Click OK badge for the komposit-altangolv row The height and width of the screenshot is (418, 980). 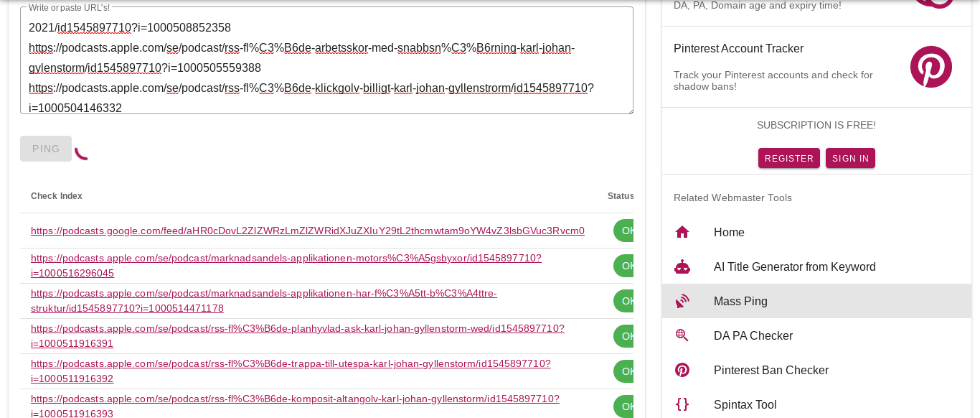[623, 406]
